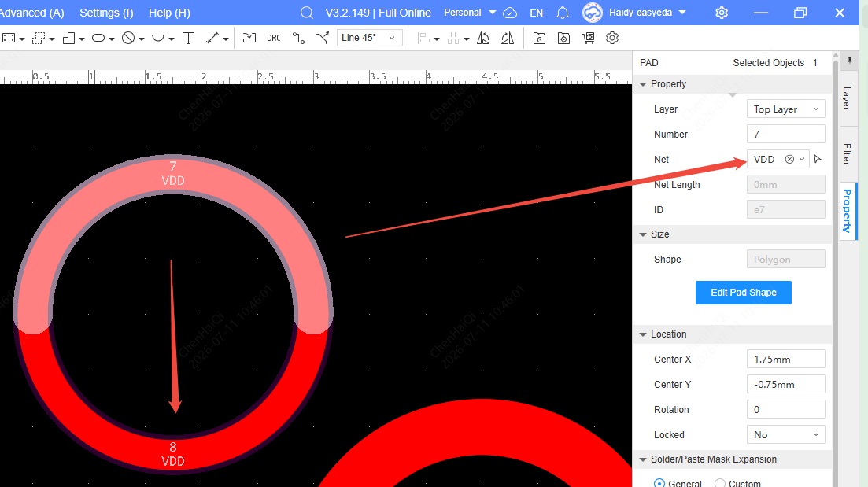This screenshot has height=487, width=868.
Task: Rotate selection left icon
Action: (x=483, y=39)
